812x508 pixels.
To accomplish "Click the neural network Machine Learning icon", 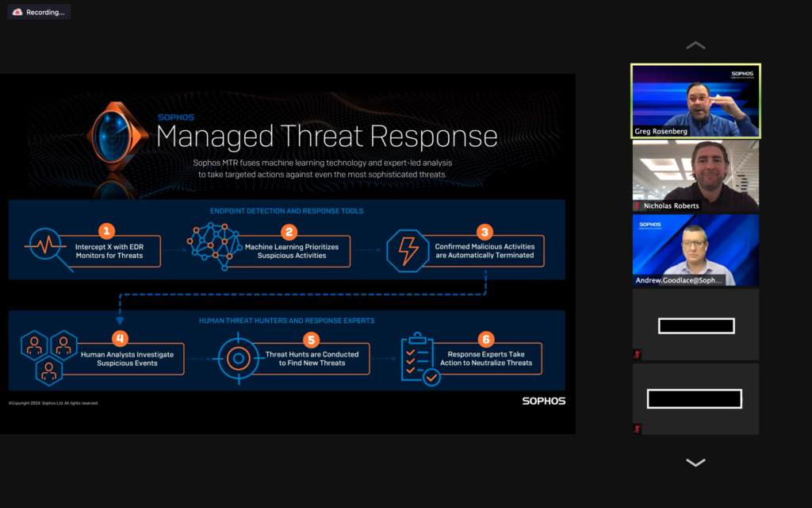I will (x=214, y=246).
